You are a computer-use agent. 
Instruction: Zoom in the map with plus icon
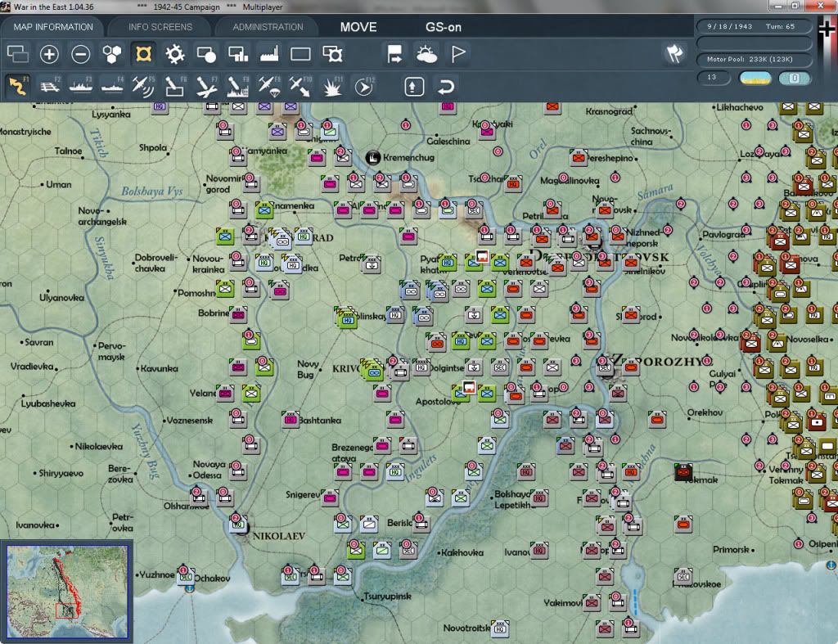click(49, 54)
